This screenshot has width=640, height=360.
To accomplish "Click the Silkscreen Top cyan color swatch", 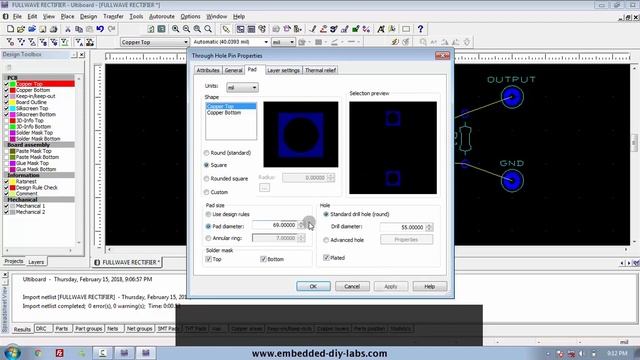I will pyautogui.click(x=13, y=109).
